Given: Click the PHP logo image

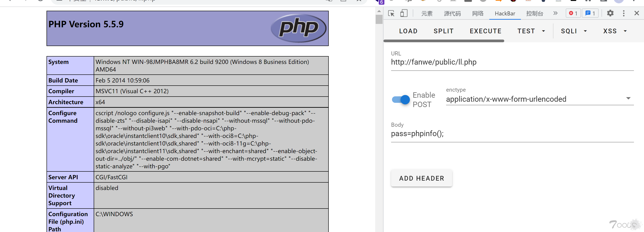Looking at the screenshot, I should pos(298,28).
